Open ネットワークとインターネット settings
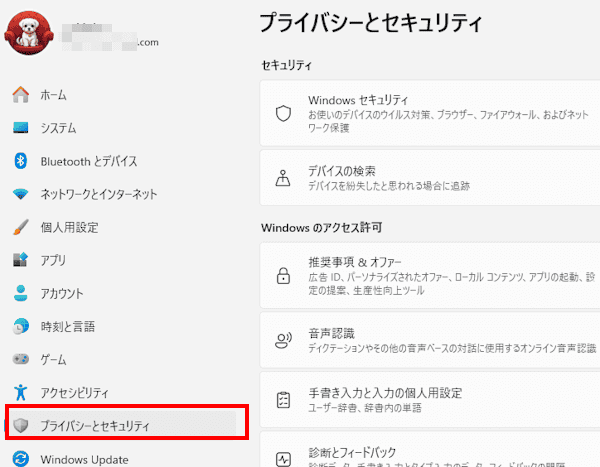Screen dimensions: 600x467 99,194
